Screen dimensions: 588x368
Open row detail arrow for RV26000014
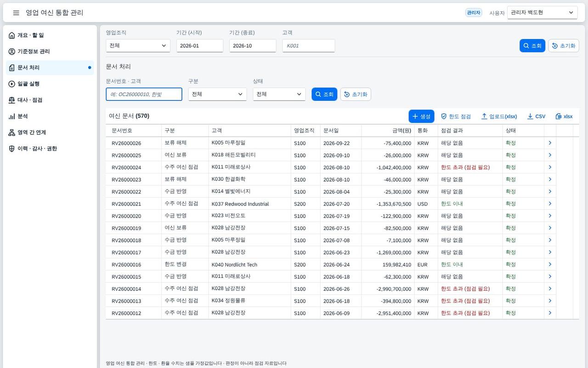550,289
